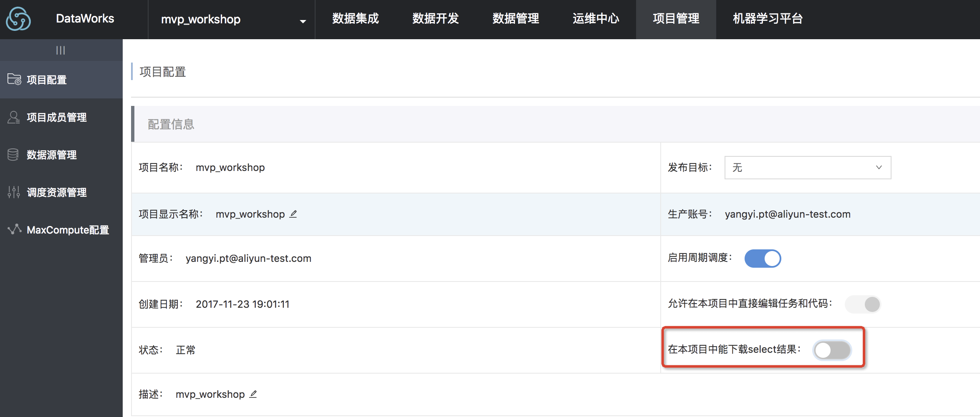Image resolution: width=980 pixels, height=417 pixels.
Task: Open the mvp_workshop project switcher dropdown
Action: tap(232, 19)
